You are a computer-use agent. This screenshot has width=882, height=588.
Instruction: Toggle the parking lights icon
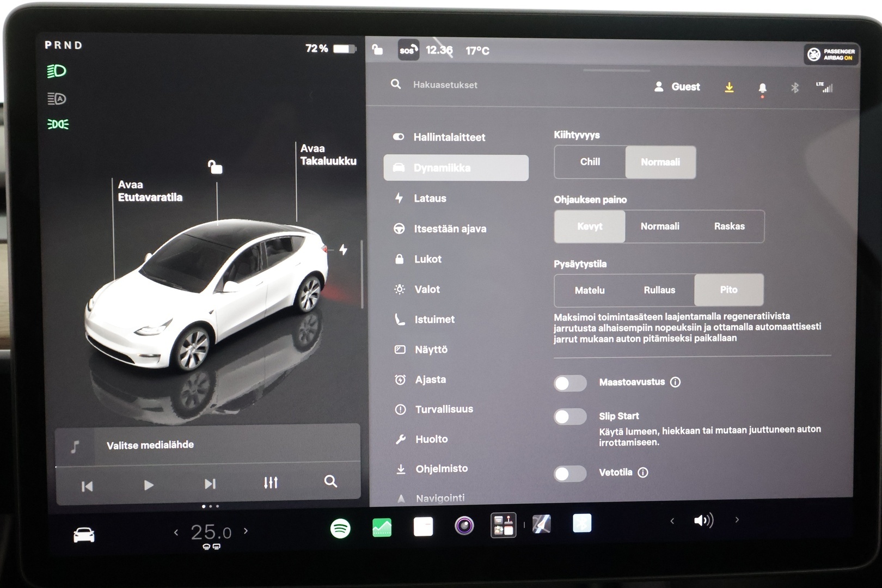pos(58,124)
